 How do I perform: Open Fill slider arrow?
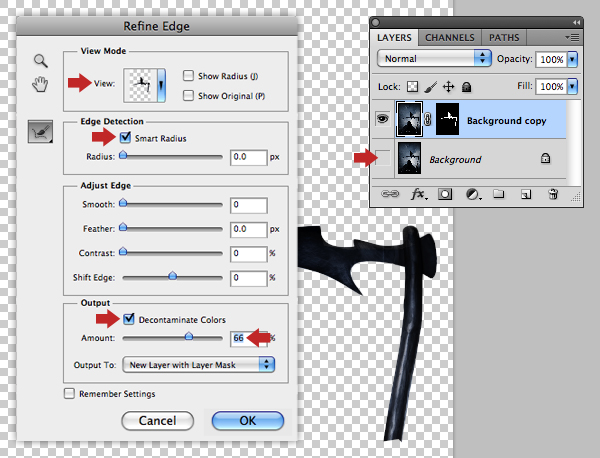point(572,86)
